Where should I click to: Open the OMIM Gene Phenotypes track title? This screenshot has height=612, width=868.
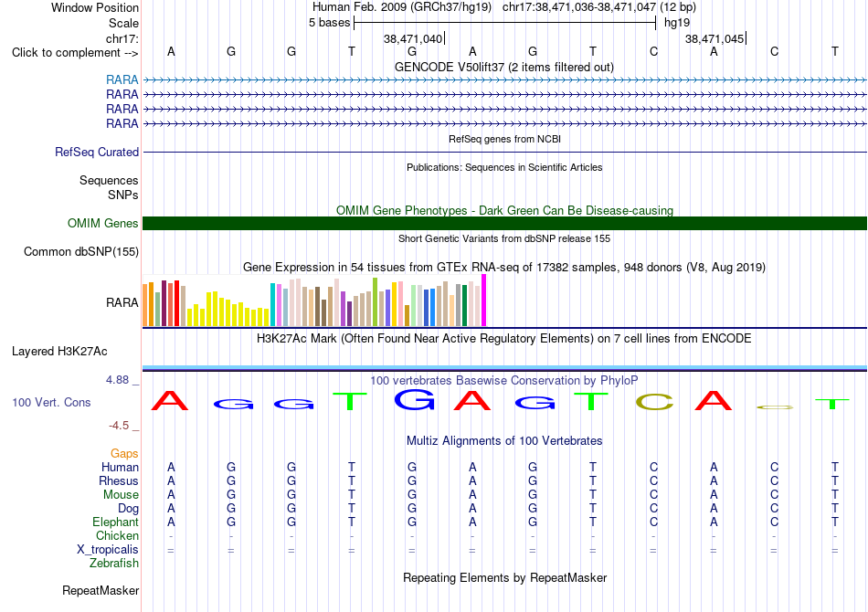click(504, 210)
